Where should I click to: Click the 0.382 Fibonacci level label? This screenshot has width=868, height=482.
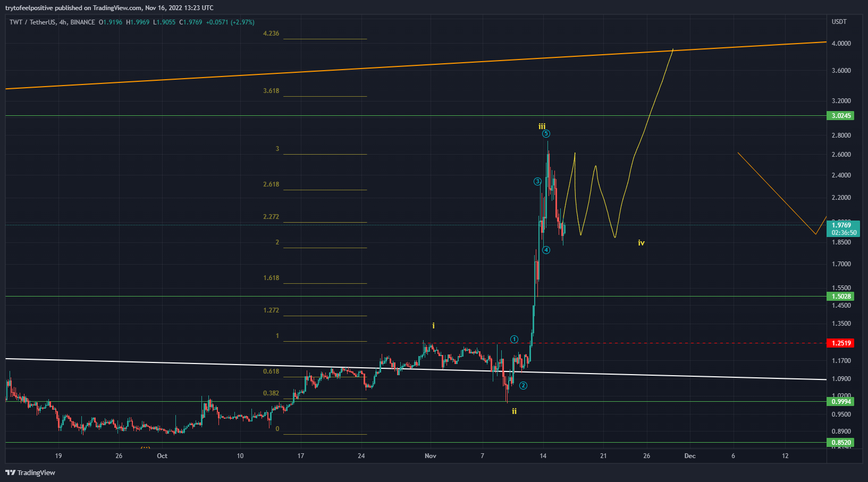click(x=271, y=393)
